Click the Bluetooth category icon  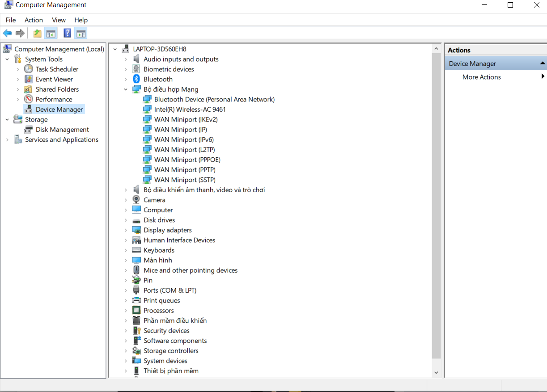(x=136, y=79)
